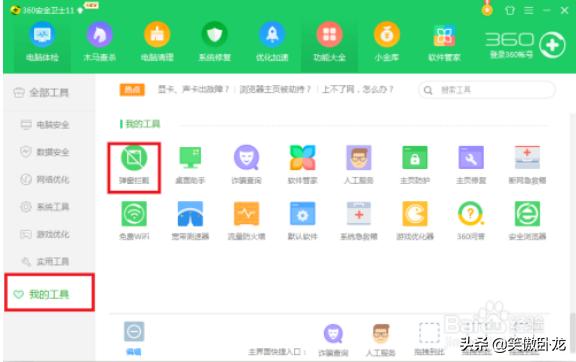Open 优化加速 rocket module
576x362 pixels.
pos(272,42)
